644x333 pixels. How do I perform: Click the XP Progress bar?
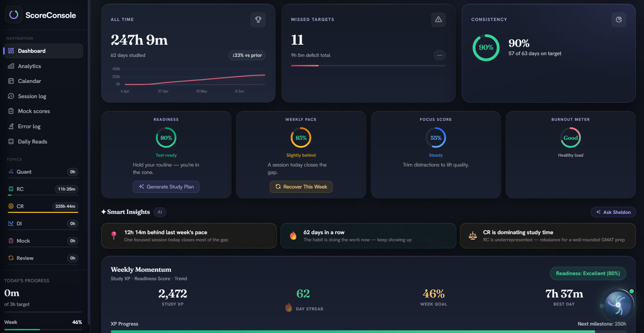tap(368, 332)
